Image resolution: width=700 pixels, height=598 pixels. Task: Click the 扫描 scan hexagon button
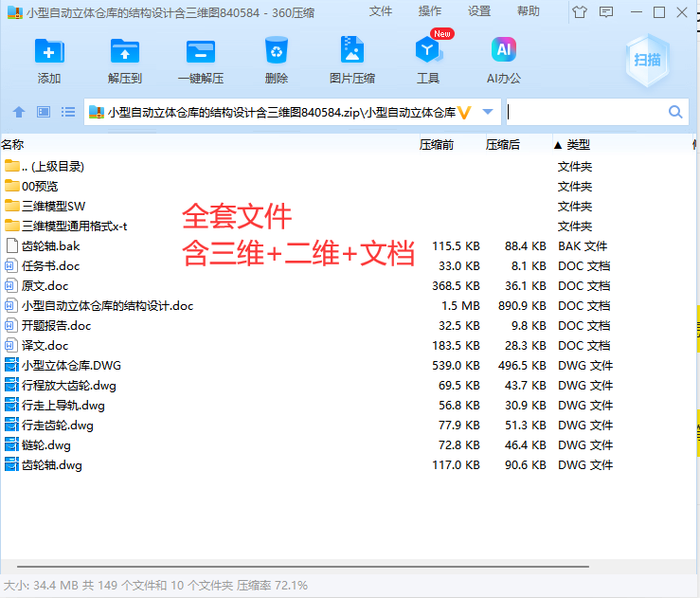[647, 60]
